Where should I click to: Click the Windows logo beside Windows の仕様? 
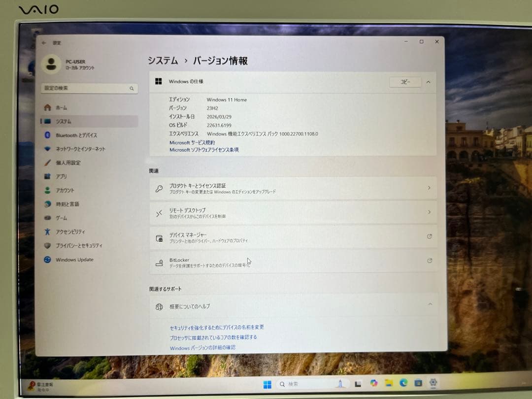point(159,81)
